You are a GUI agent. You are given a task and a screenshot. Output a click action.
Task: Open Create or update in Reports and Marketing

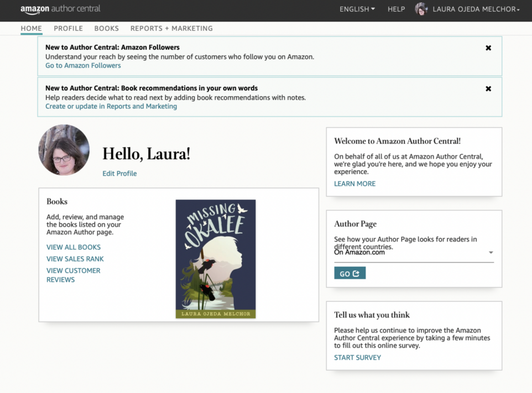(x=111, y=106)
